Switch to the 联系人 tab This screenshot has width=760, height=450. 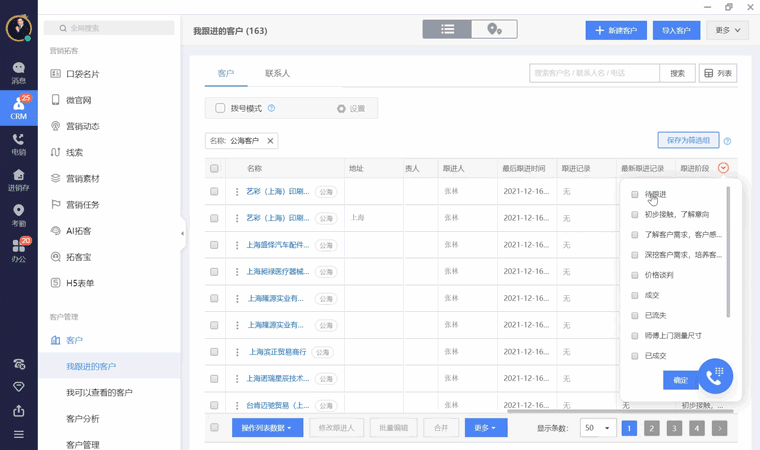(277, 73)
